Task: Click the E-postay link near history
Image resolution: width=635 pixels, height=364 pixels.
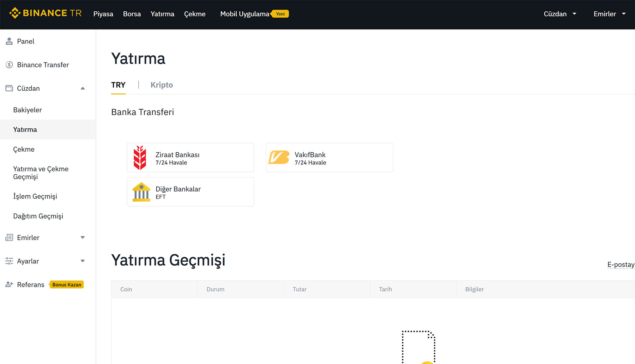Action: pyautogui.click(x=621, y=265)
